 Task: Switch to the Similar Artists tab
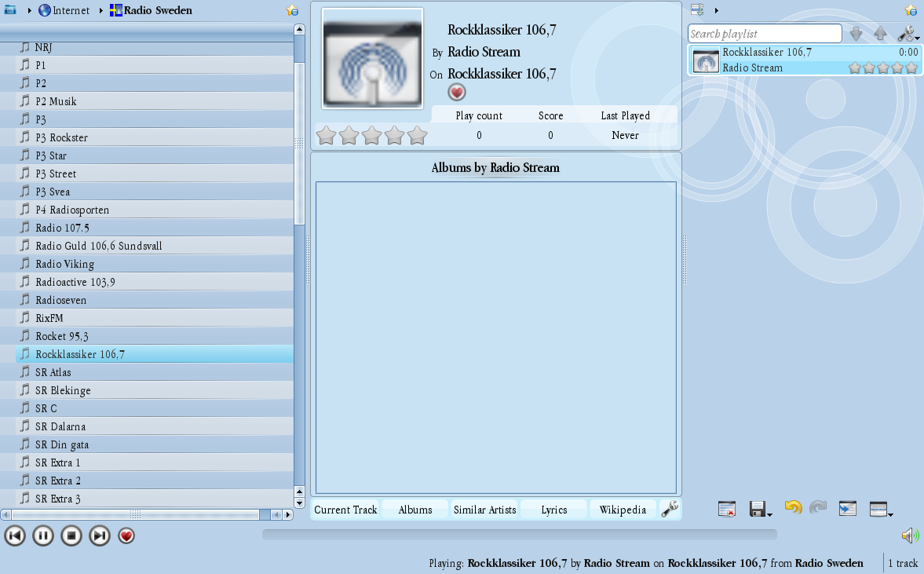coord(484,510)
